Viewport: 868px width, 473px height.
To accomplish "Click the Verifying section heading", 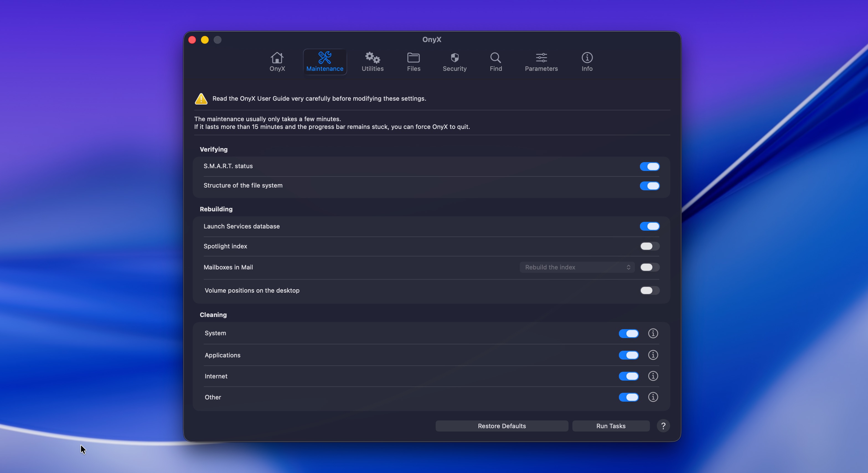I will point(214,149).
